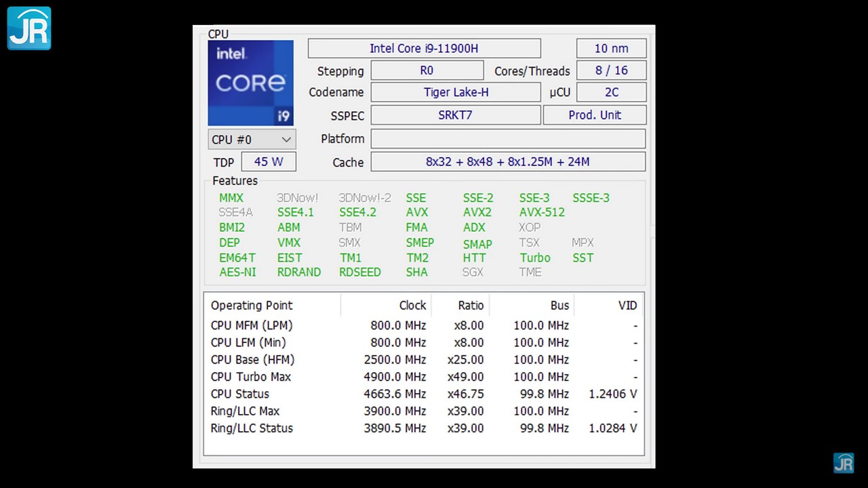Click the JR logo in top-left corner
The image size is (868, 488).
pos(29,28)
